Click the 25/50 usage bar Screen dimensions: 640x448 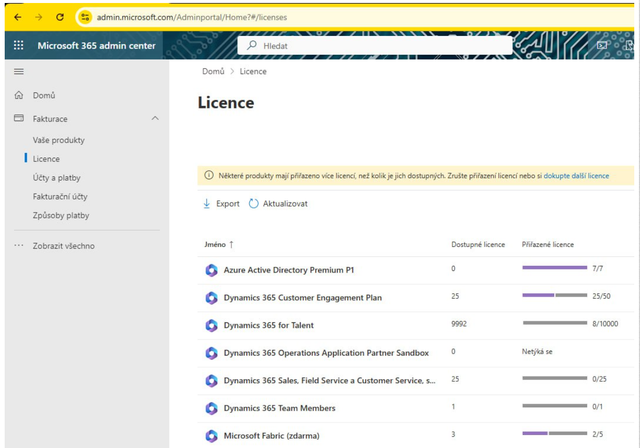pyautogui.click(x=555, y=295)
